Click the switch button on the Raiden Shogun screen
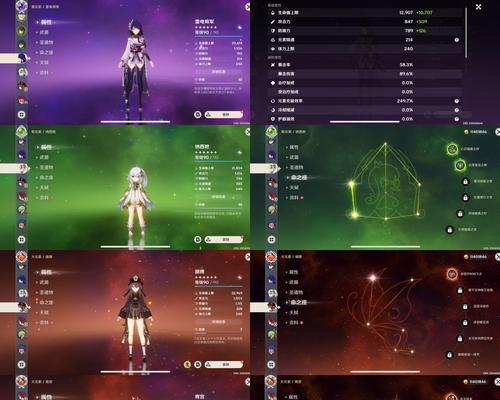 224,114
